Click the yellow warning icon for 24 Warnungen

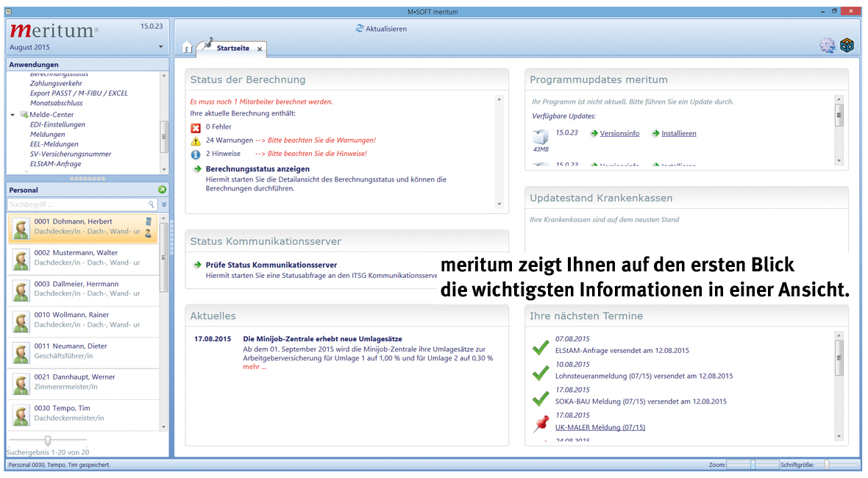pos(196,140)
